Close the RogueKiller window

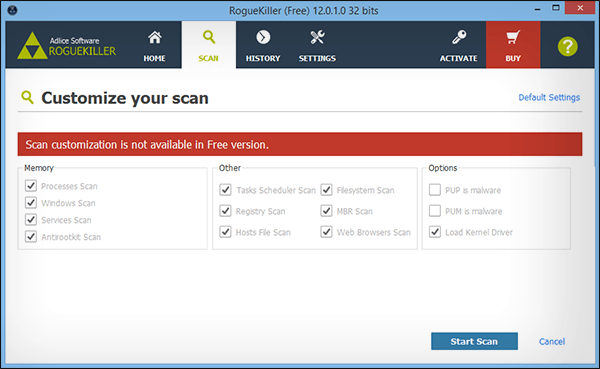point(580,8)
